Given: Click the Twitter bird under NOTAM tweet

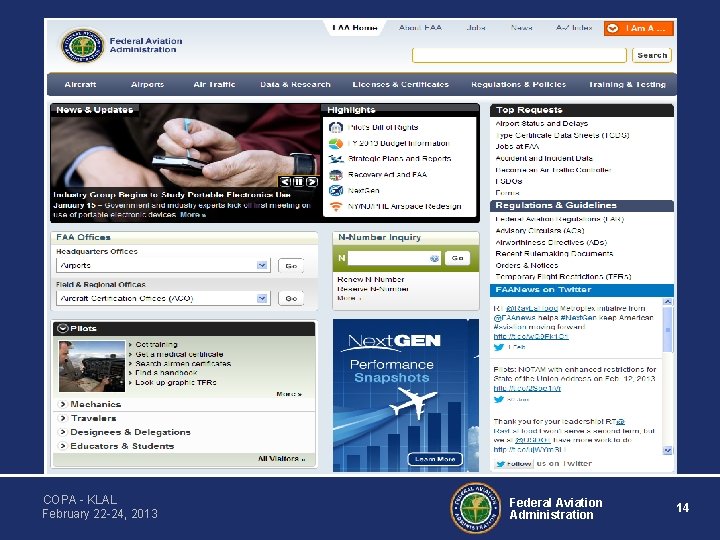Looking at the screenshot, I should click(499, 399).
